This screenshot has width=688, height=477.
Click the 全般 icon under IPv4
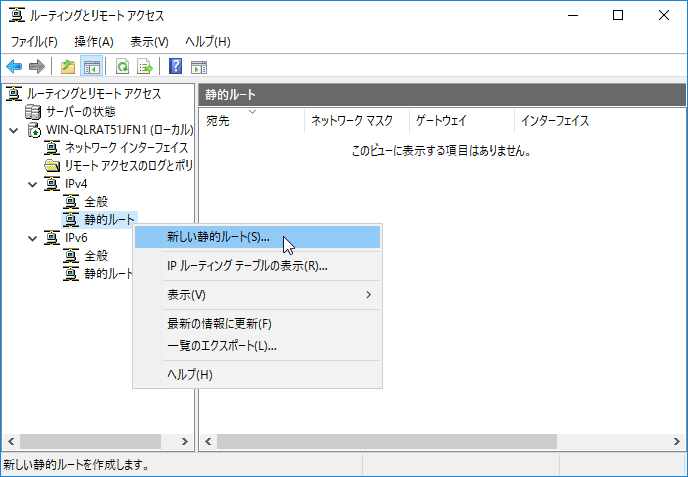[71, 202]
